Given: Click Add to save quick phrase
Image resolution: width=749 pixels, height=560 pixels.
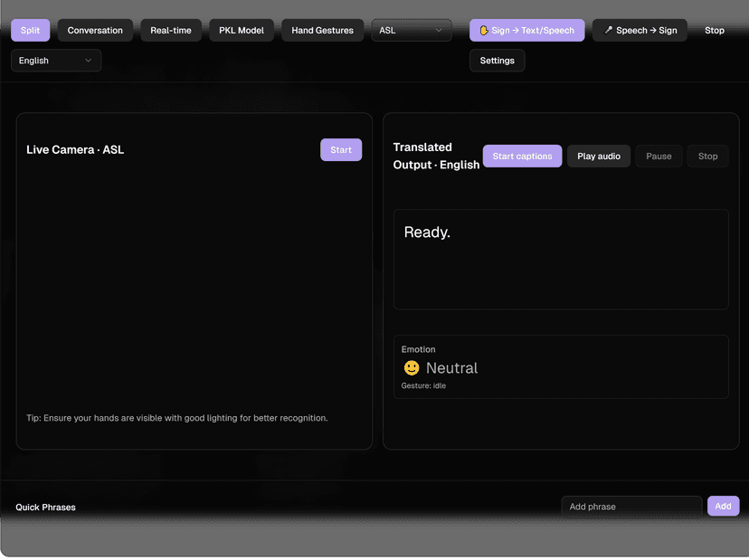Looking at the screenshot, I should tap(723, 507).
